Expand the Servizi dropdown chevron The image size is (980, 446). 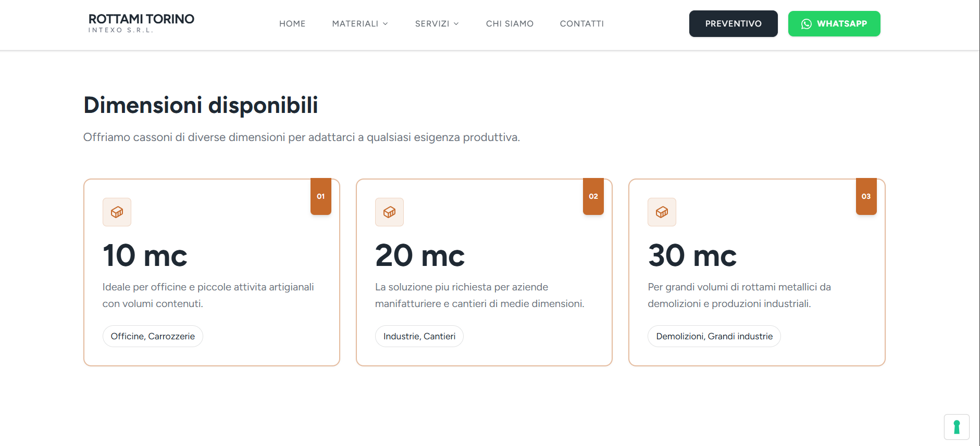456,24
